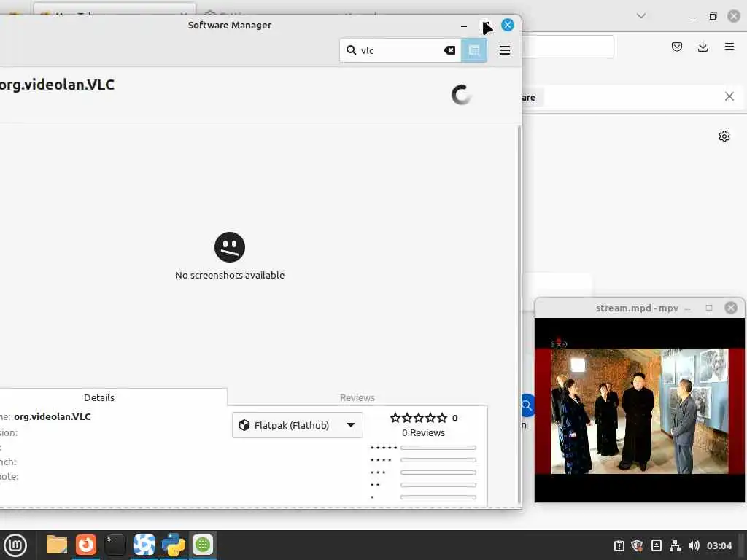Click the mpv video picture
The width and height of the screenshot is (747, 560).
[x=639, y=411]
